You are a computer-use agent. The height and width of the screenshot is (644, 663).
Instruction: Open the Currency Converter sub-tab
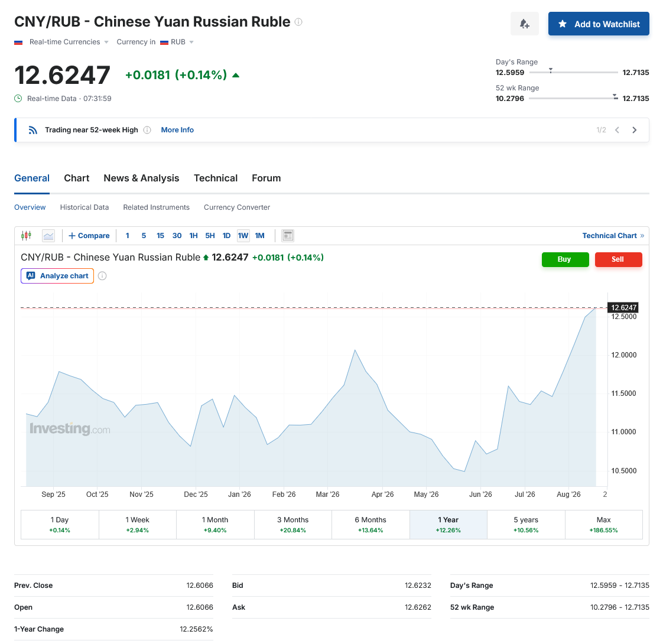pyautogui.click(x=237, y=207)
